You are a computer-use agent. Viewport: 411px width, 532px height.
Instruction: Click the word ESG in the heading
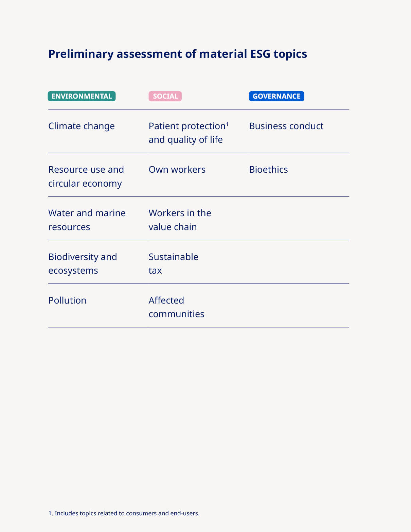260,54
